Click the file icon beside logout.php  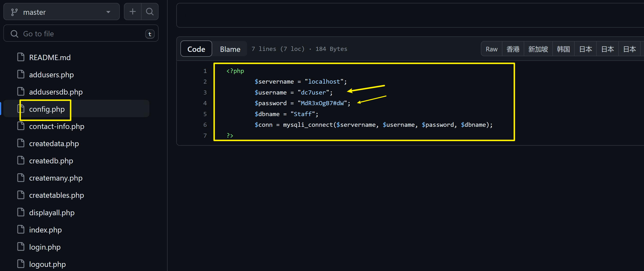click(21, 264)
